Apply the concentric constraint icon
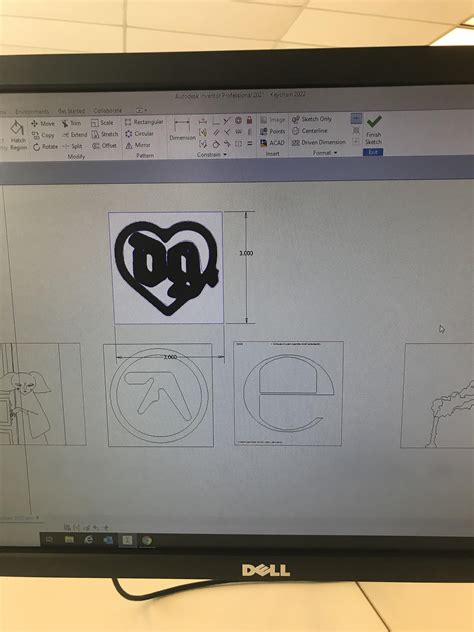474x632 pixels. click(238, 120)
